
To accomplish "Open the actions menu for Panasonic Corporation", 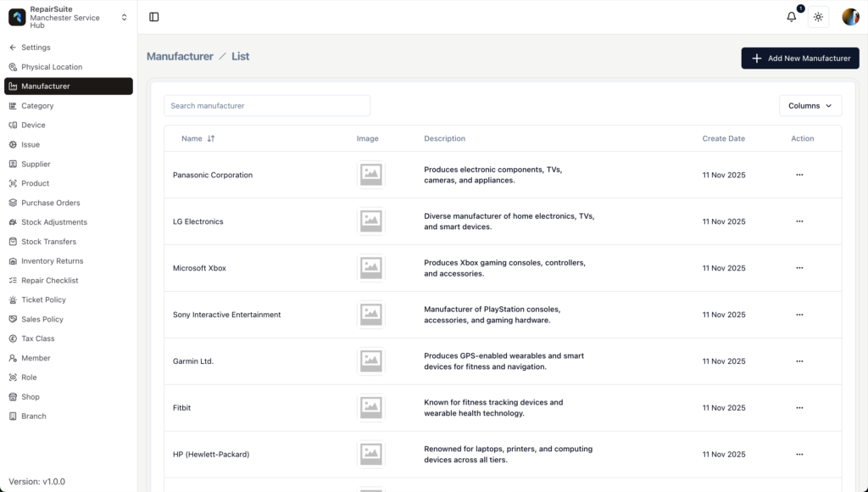I will pos(798,175).
